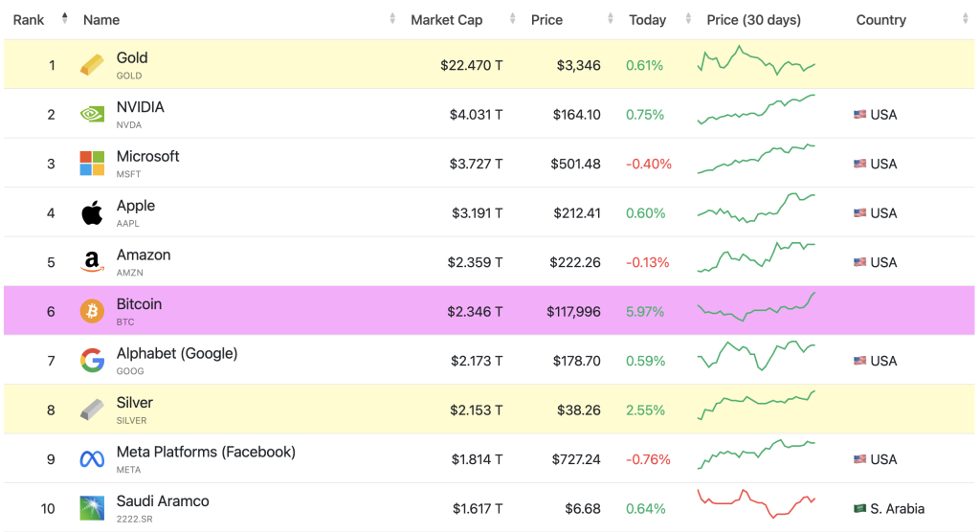This screenshot has height=532, width=980.
Task: Click the Amazon logo icon
Action: tap(92, 262)
